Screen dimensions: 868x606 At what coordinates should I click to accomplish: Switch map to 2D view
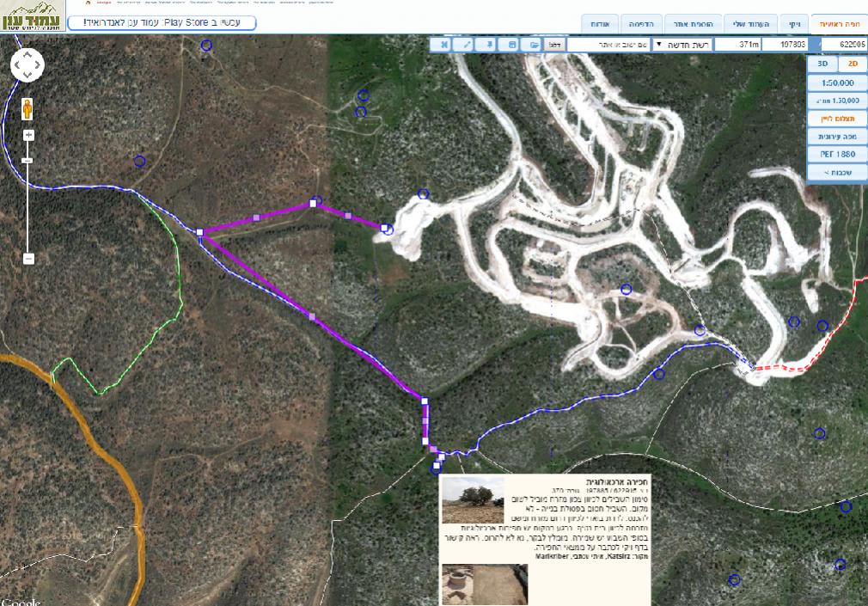(x=853, y=64)
